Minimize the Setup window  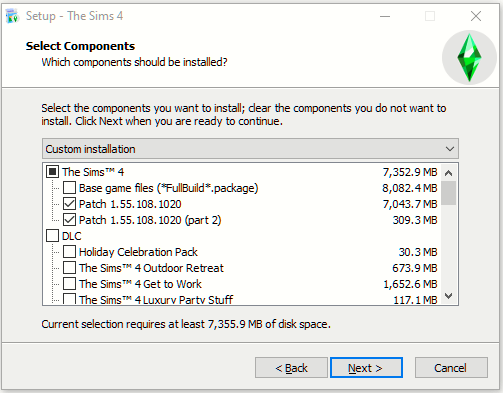(x=385, y=16)
